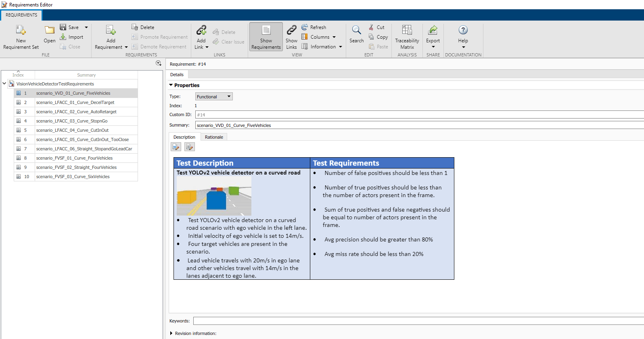Click the Import button
This screenshot has width=644, height=339.
click(x=71, y=37)
